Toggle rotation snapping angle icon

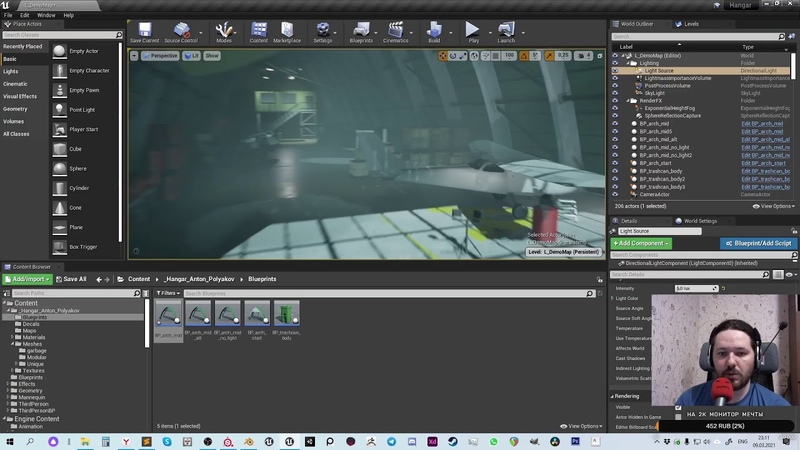523,56
